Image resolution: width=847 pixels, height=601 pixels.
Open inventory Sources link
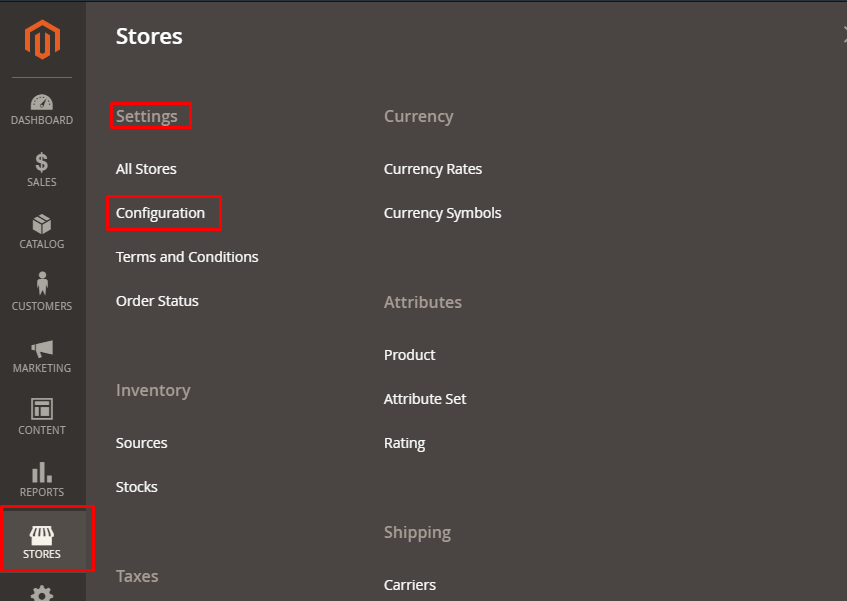point(142,443)
